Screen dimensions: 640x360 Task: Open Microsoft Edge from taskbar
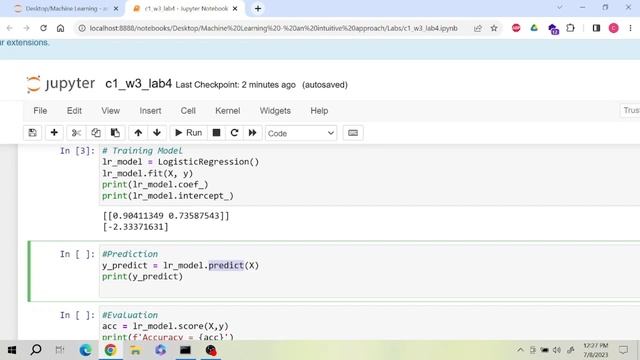pyautogui.click(x=85, y=350)
